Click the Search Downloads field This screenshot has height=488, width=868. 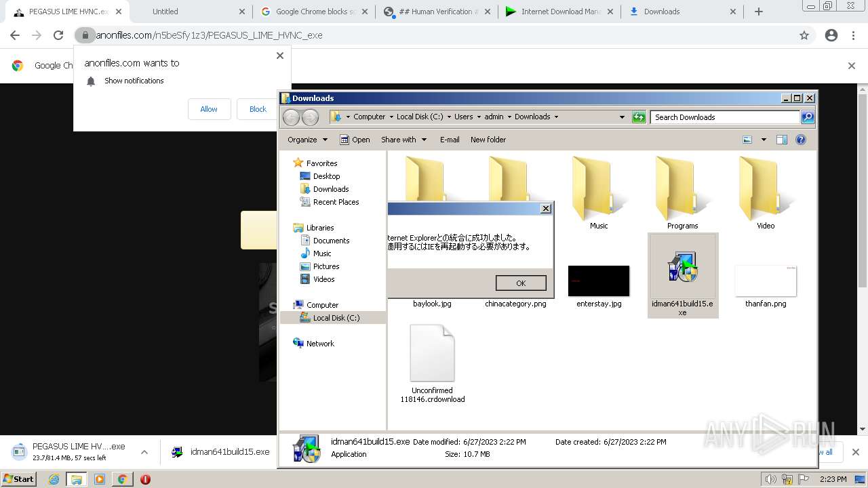(x=724, y=117)
